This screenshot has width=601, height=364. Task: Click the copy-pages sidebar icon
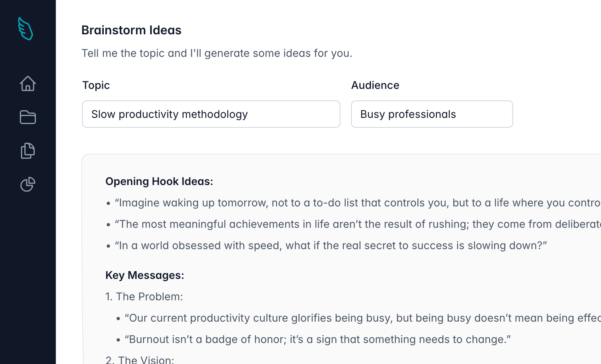point(27,150)
